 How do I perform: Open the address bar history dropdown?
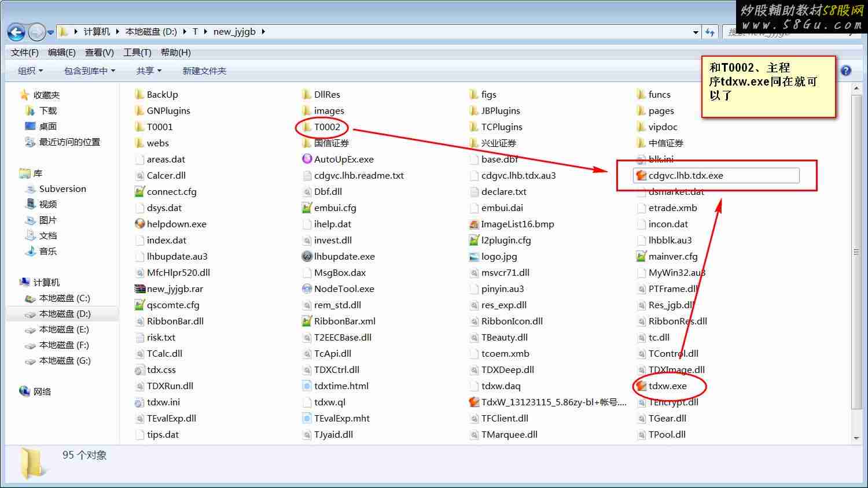coord(696,32)
